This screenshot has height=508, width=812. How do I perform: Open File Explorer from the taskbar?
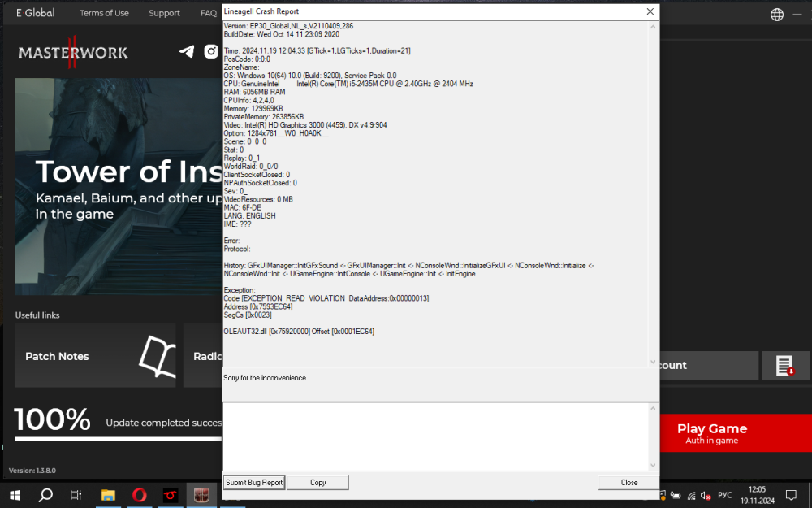(x=107, y=494)
